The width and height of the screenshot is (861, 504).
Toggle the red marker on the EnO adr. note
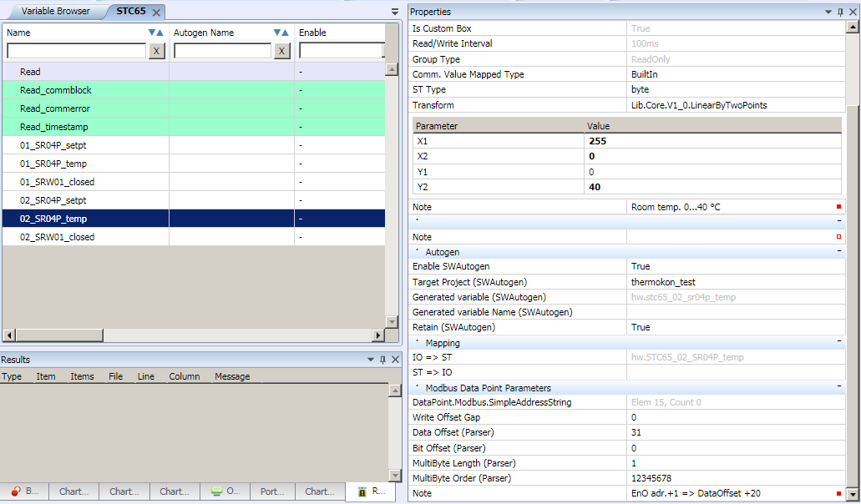point(838,493)
